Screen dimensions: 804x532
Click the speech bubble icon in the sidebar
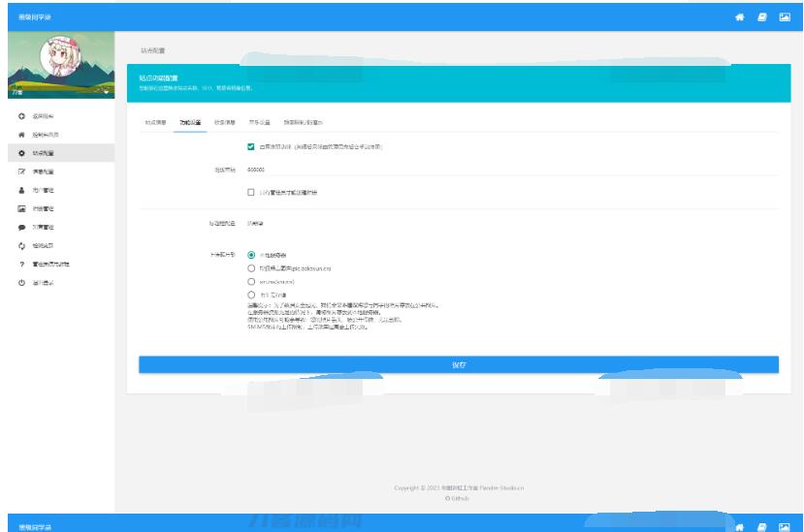(21, 226)
